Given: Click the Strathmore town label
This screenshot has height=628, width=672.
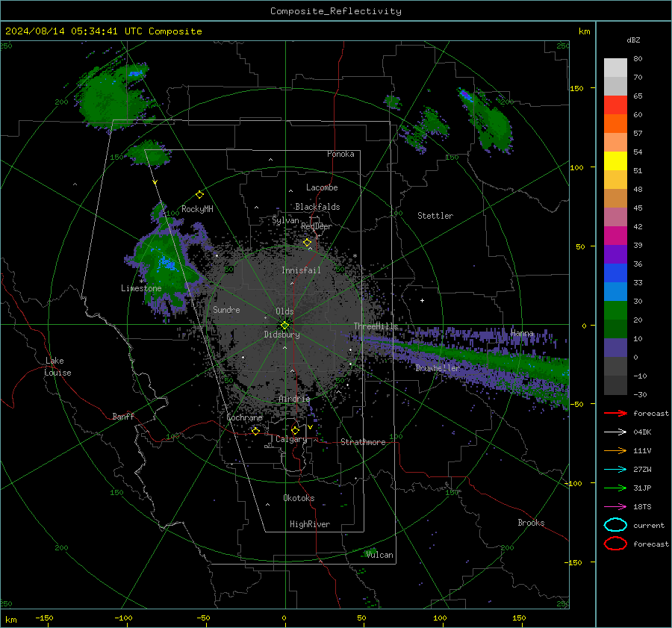Looking at the screenshot, I should click(363, 442).
